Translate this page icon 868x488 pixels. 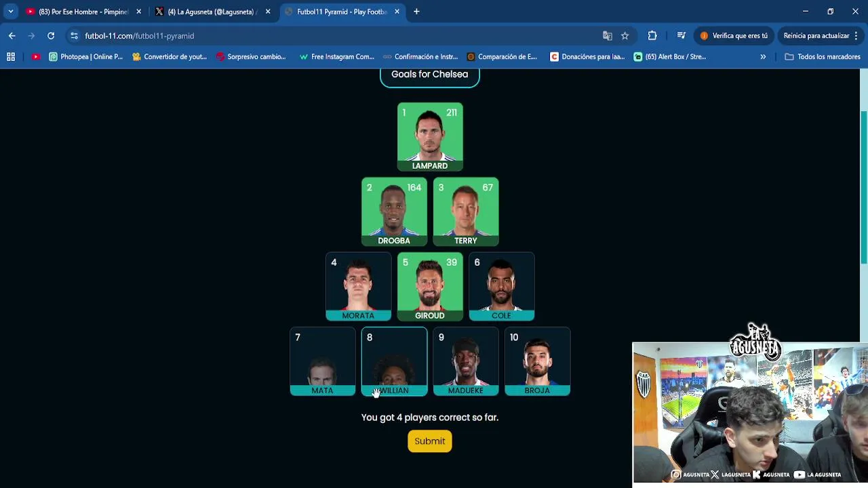coord(608,36)
